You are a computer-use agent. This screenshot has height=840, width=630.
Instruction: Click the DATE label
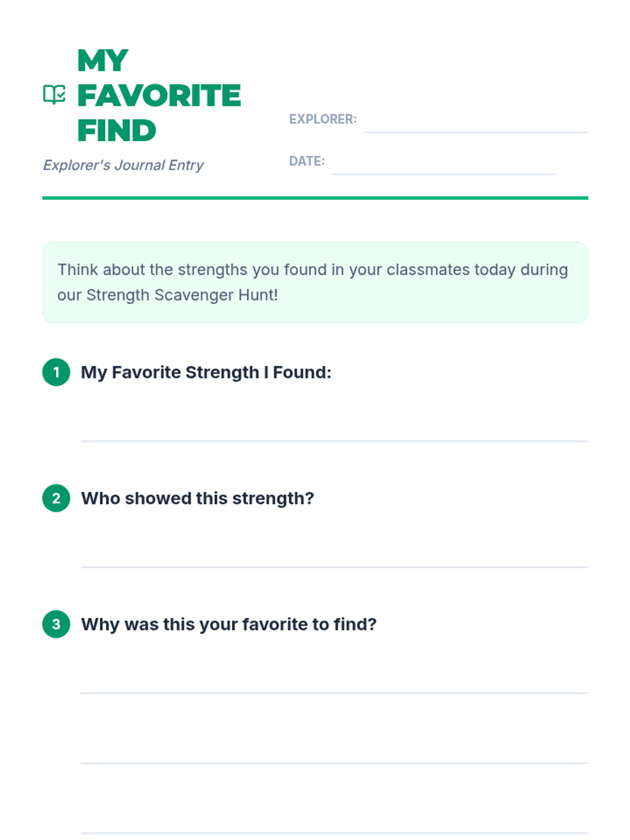tap(307, 161)
